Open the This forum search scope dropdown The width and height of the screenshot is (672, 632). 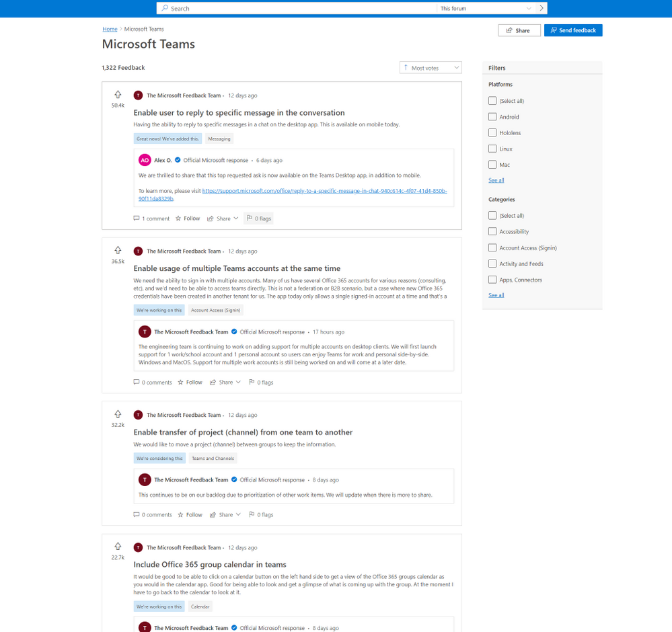(x=486, y=8)
